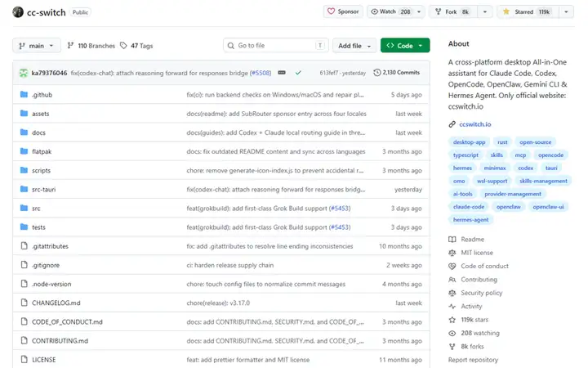This screenshot has width=588, height=368.
Task: Click the Sponsor heart button
Action: [343, 11]
